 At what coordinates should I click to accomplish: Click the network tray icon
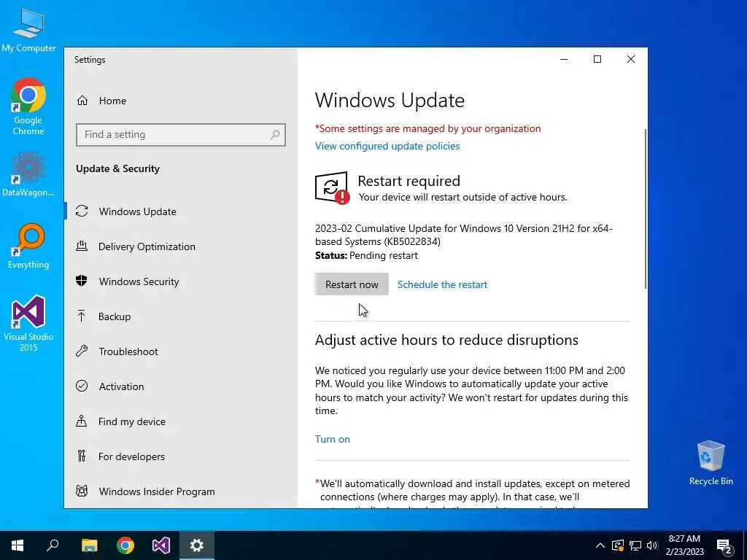[x=635, y=545]
